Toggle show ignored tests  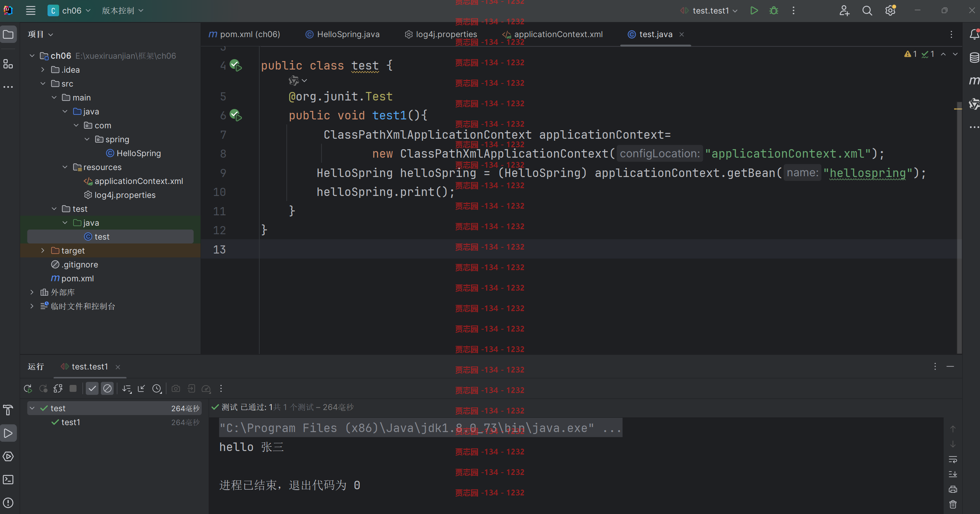click(x=107, y=389)
